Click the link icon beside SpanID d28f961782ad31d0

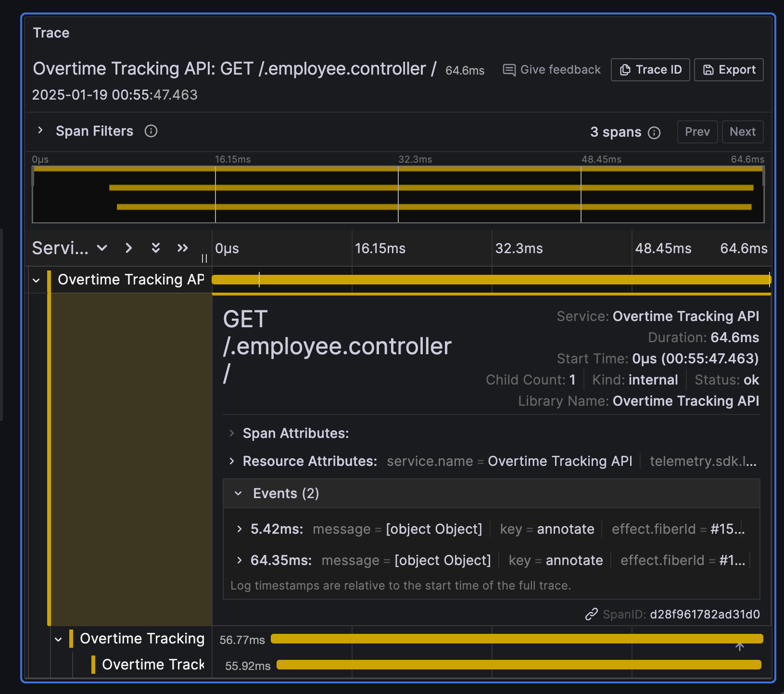[x=592, y=614]
